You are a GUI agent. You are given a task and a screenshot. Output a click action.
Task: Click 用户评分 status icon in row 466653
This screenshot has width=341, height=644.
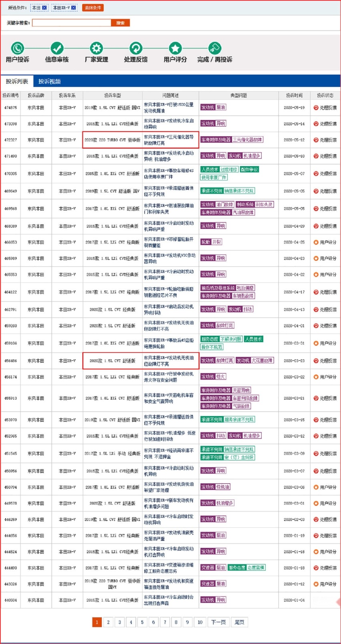pyautogui.click(x=316, y=242)
